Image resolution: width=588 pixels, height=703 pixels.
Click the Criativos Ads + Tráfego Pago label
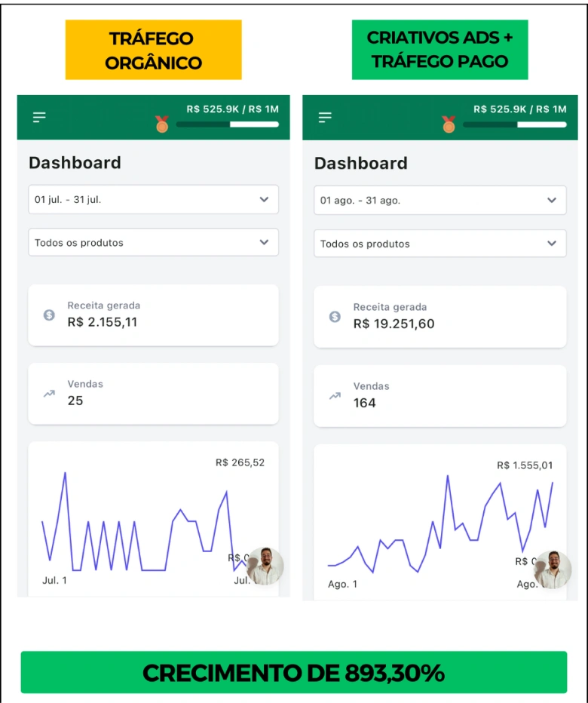coord(439,50)
